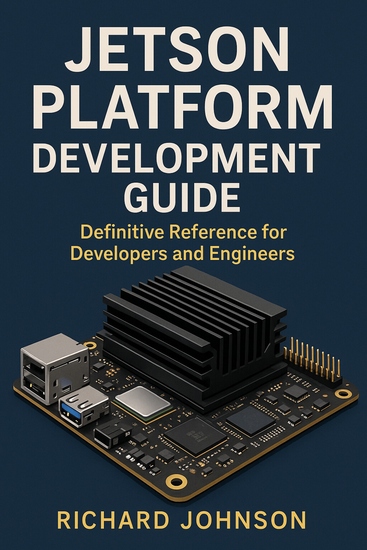
Task: Click the silver stacked Ethernet port housing
Action: pyautogui.click(x=54, y=368)
